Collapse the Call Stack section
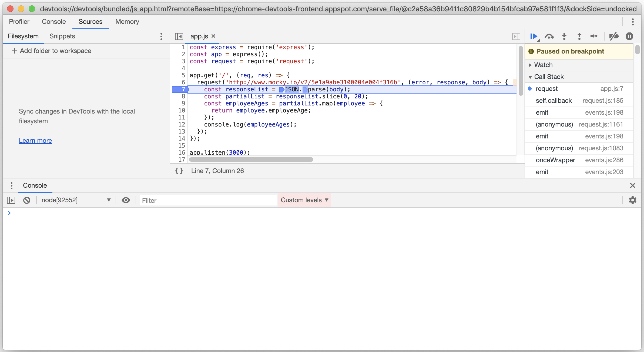The image size is (644, 352). 531,77
